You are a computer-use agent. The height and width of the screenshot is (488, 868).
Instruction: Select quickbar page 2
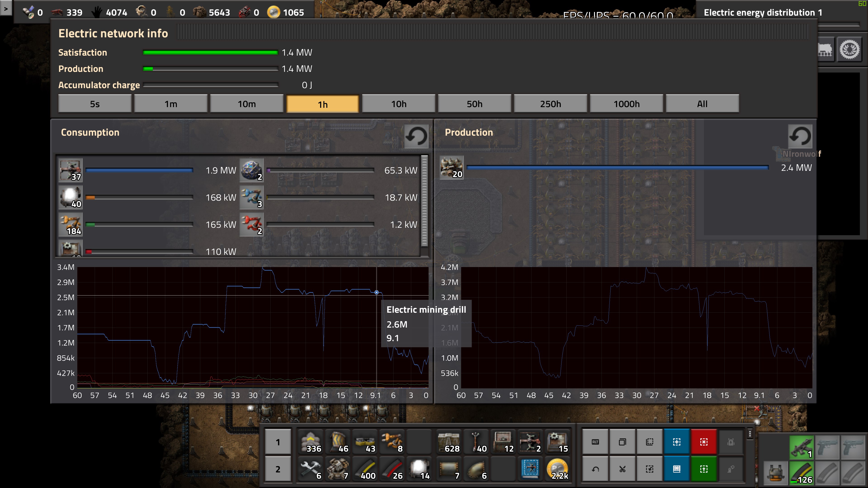click(x=278, y=469)
